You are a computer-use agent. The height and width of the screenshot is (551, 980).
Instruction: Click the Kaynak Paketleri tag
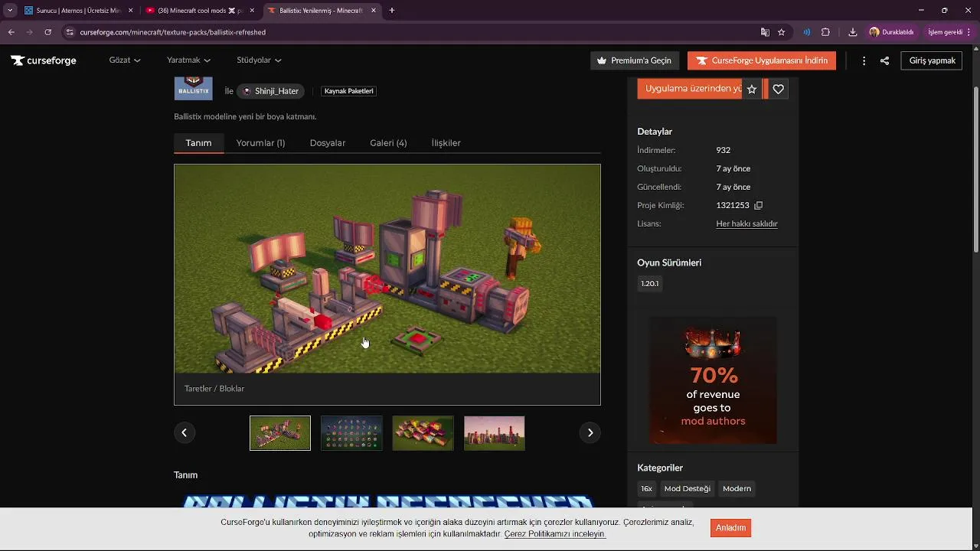pos(349,91)
